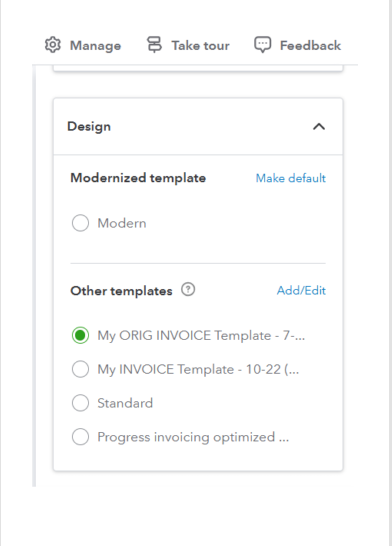
Task: Choose My INVOICE Template 10-22 radio
Action: click(80, 369)
